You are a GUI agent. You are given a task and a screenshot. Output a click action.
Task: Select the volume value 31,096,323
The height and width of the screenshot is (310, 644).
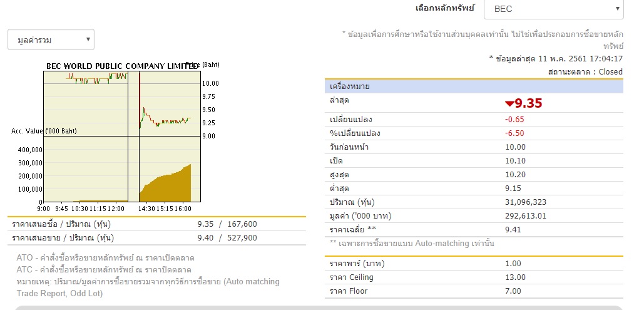[526, 202]
